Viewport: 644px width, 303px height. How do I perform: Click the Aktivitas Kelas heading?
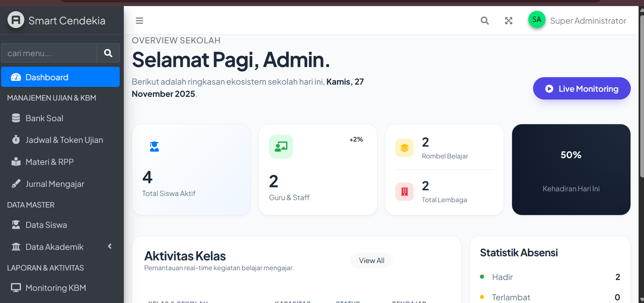(185, 256)
